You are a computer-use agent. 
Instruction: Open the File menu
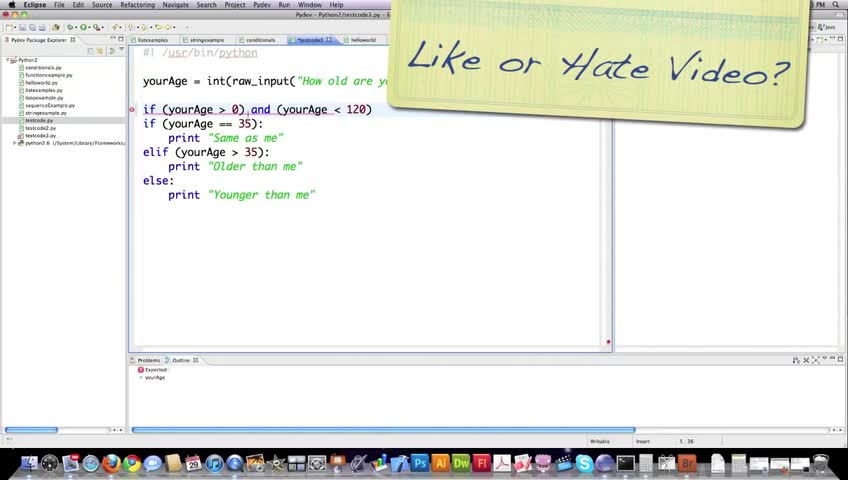59,4
